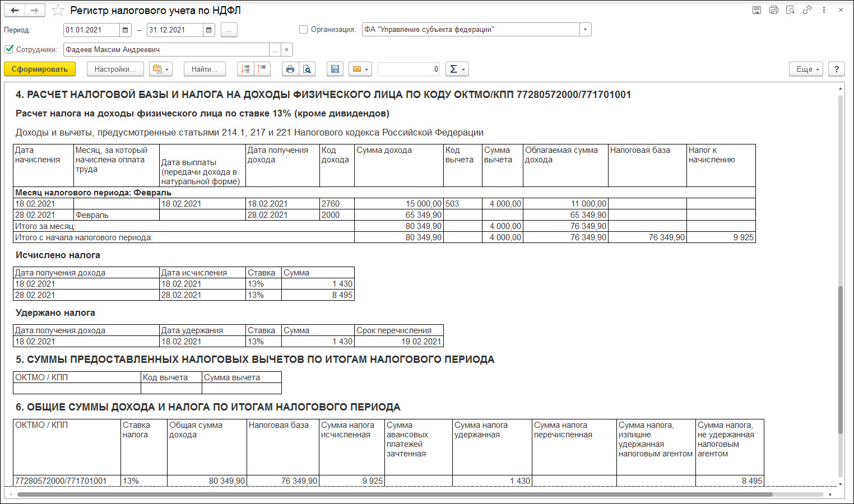
Task: Open period selection ellipsis button
Action: [229, 30]
